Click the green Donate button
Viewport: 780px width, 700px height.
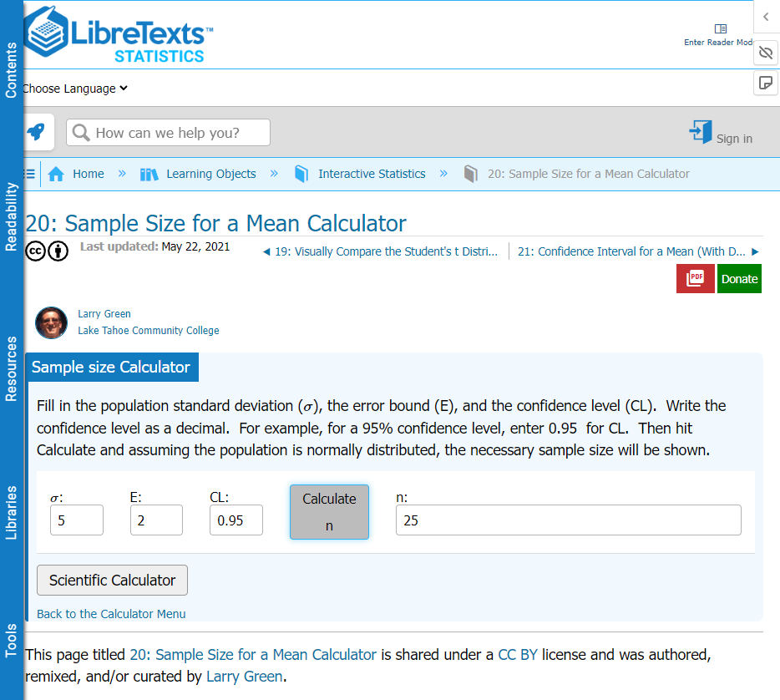[739, 279]
